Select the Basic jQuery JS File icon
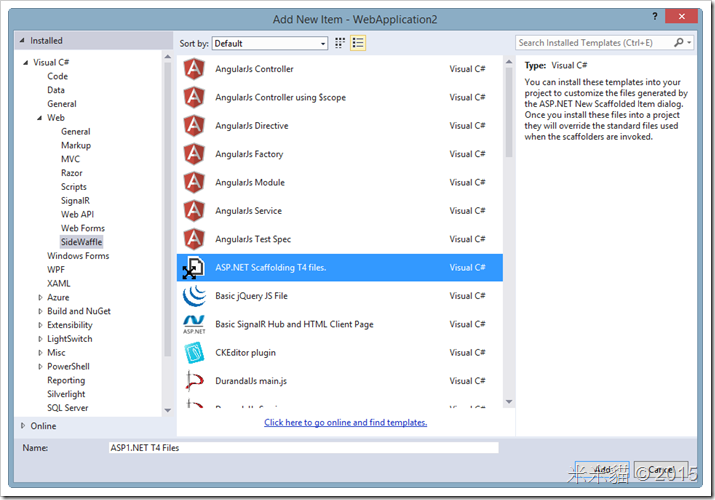 (194, 296)
